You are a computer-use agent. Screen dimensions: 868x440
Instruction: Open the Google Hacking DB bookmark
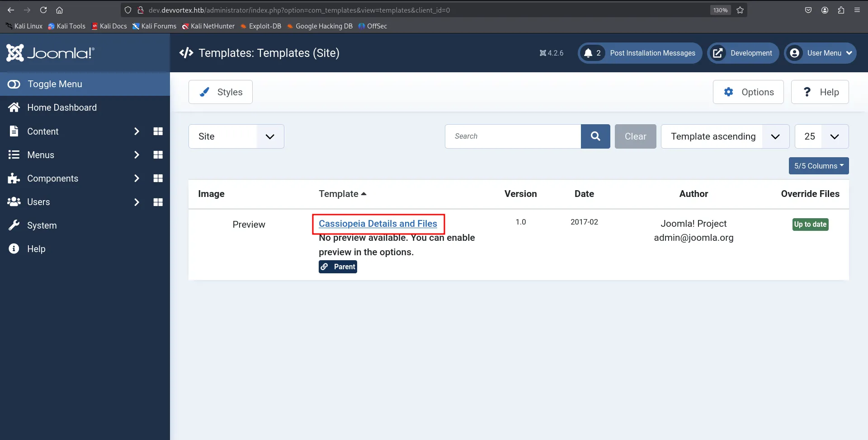320,26
